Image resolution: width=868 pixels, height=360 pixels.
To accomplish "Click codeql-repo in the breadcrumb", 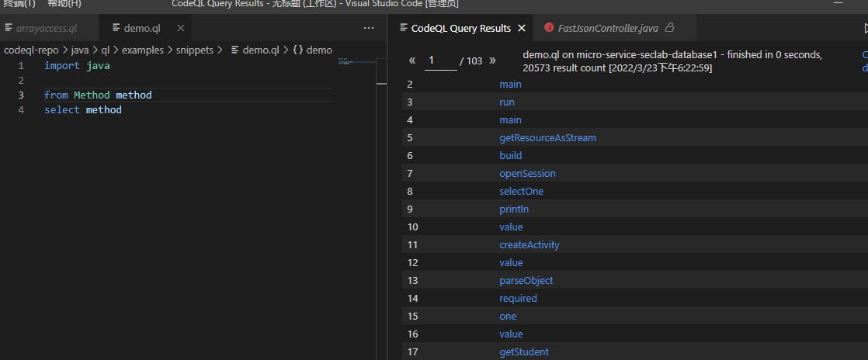I will click(31, 50).
